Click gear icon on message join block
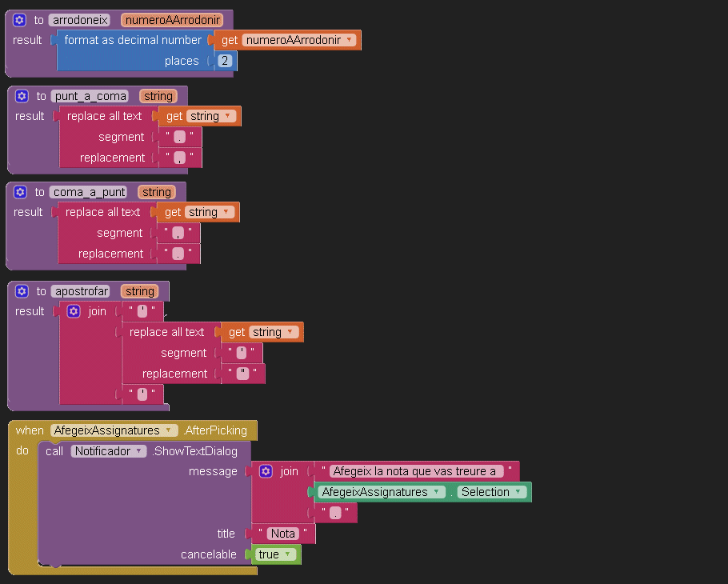The width and height of the screenshot is (728, 584). (266, 471)
